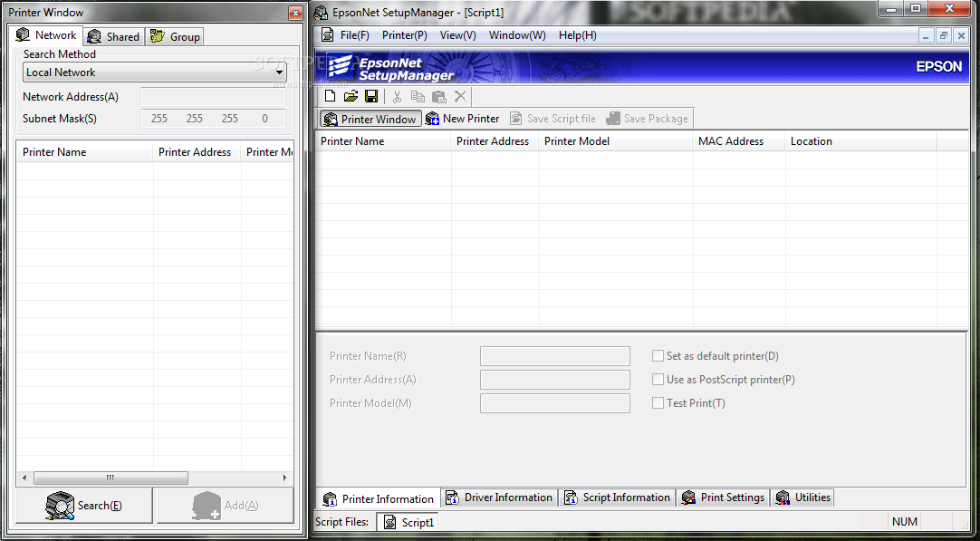This screenshot has height=541, width=980.
Task: Click the Delete X icon in the toolbar
Action: click(x=460, y=96)
